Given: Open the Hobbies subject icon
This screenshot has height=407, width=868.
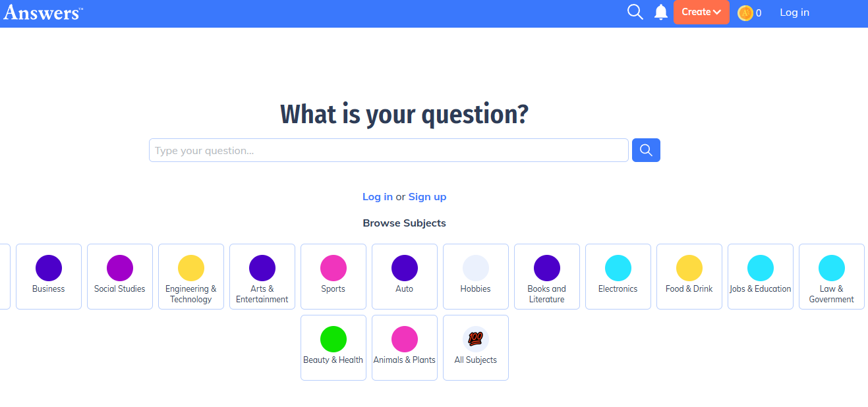Looking at the screenshot, I should pyautogui.click(x=476, y=268).
